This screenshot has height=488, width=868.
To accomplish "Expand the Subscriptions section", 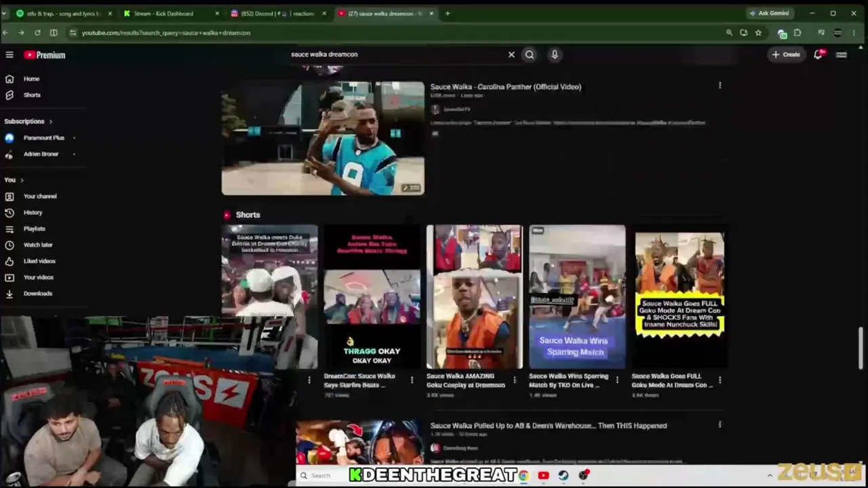I will [28, 121].
